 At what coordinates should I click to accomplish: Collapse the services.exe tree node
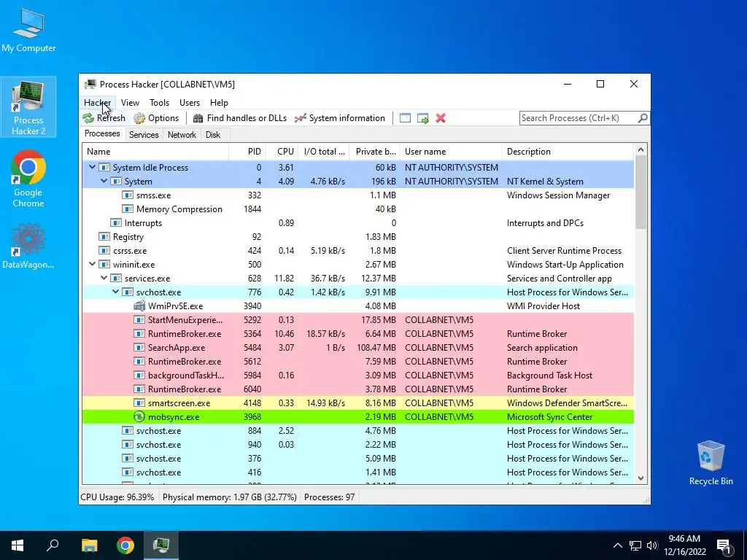tap(104, 278)
